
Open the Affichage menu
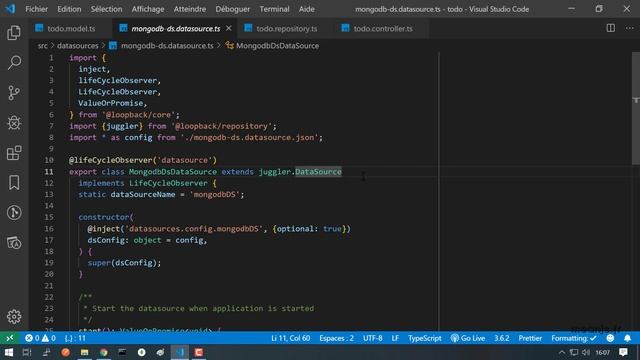148,9
